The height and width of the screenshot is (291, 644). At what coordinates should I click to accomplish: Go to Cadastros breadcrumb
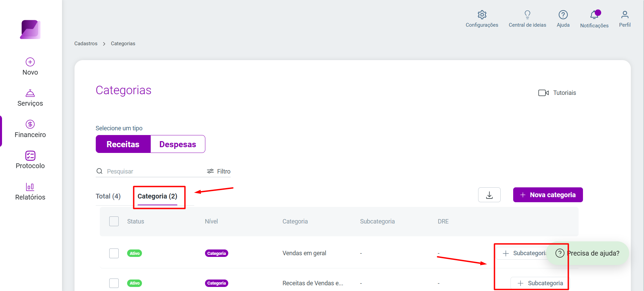coord(86,44)
